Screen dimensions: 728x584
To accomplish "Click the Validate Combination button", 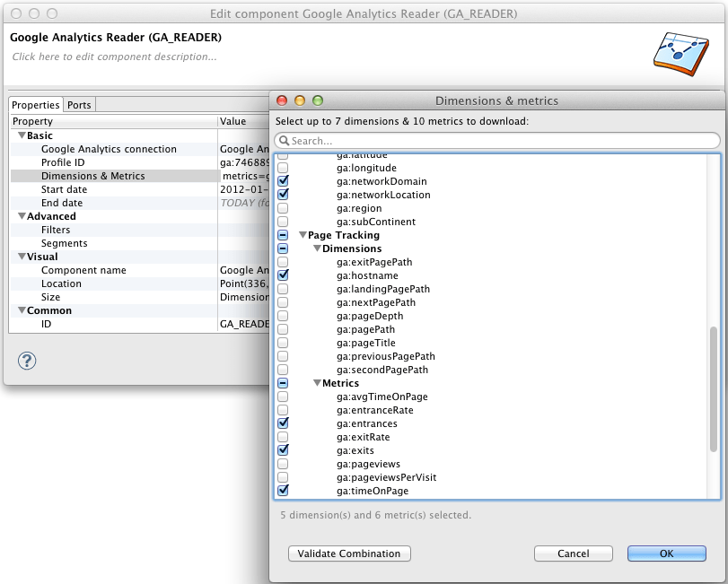I will (348, 553).
